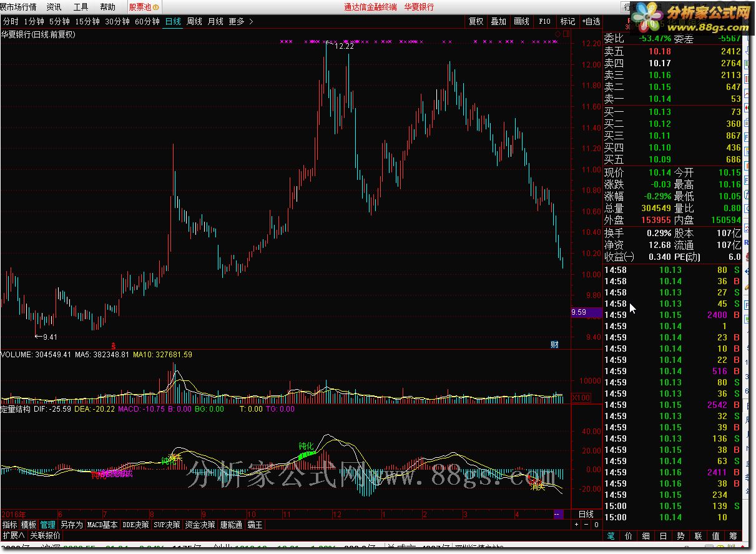Select the 细 detail tab
This screenshot has width=756, height=554.
[x=646, y=536]
